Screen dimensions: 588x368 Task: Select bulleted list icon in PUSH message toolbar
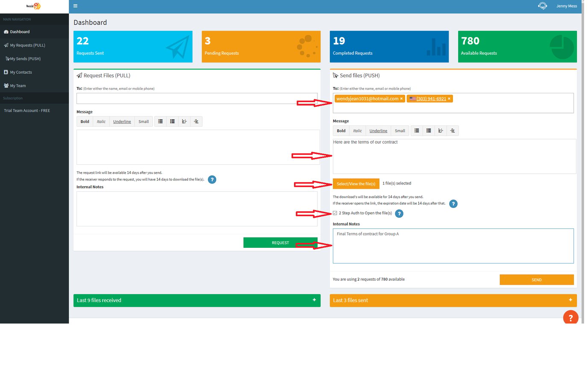(x=417, y=131)
